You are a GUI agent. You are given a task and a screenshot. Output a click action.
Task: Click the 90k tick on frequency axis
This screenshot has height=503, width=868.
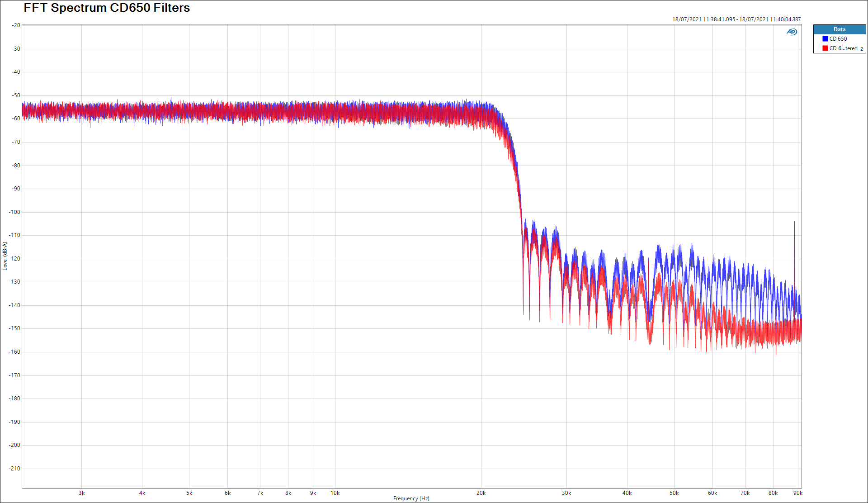[x=798, y=493]
